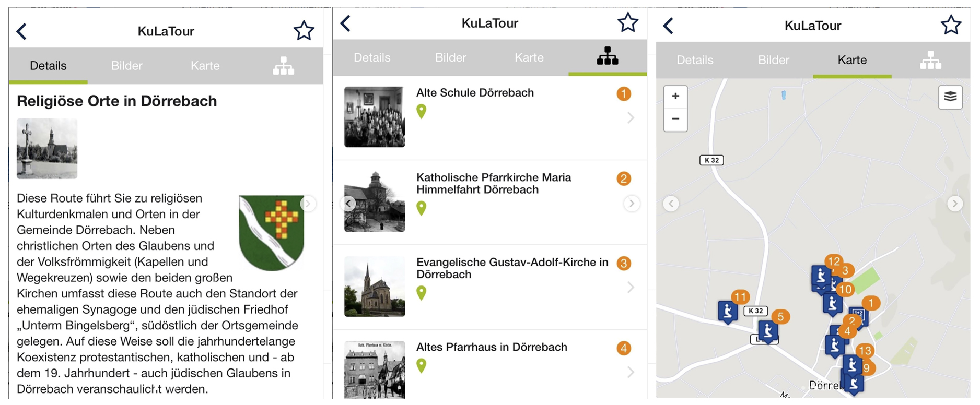
Task: Open the map layers selector
Action: (x=950, y=97)
